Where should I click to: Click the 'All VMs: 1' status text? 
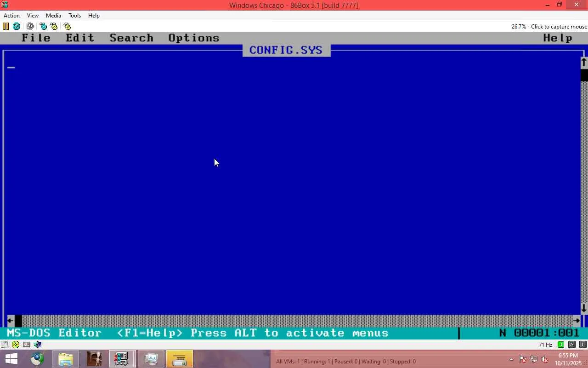[x=288, y=362]
